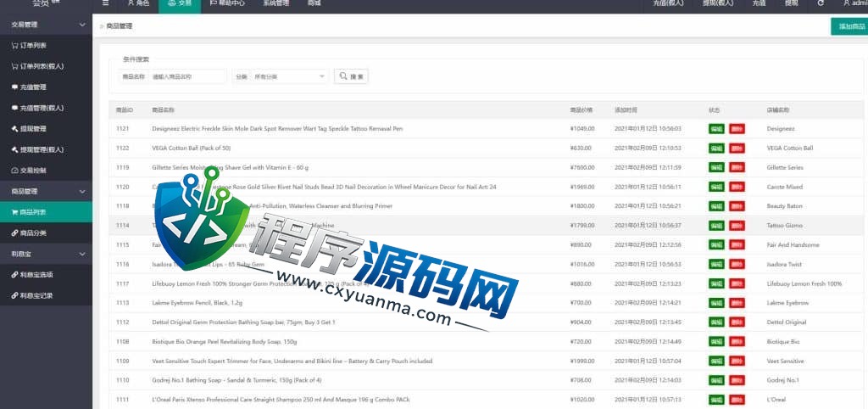Screen dimensions: 868x409
Task: Select 商品列表 in the sidebar
Action: pos(46,212)
